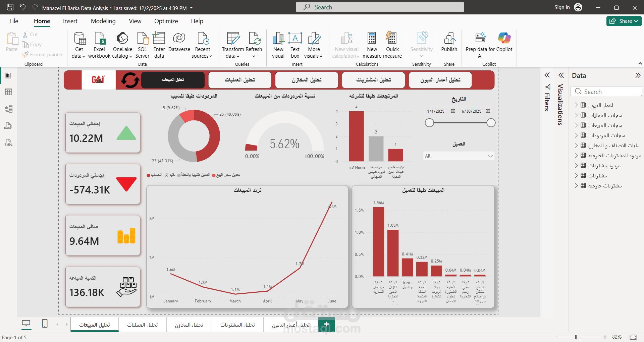644x342 pixels.
Task: Click the refresh arrows icon on dashboard
Action: click(x=130, y=80)
